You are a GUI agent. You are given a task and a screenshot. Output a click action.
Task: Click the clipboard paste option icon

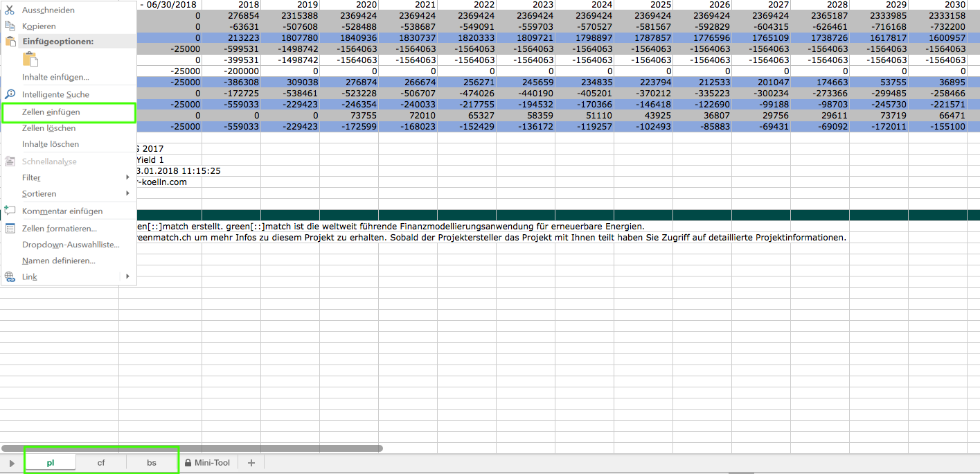(30, 59)
